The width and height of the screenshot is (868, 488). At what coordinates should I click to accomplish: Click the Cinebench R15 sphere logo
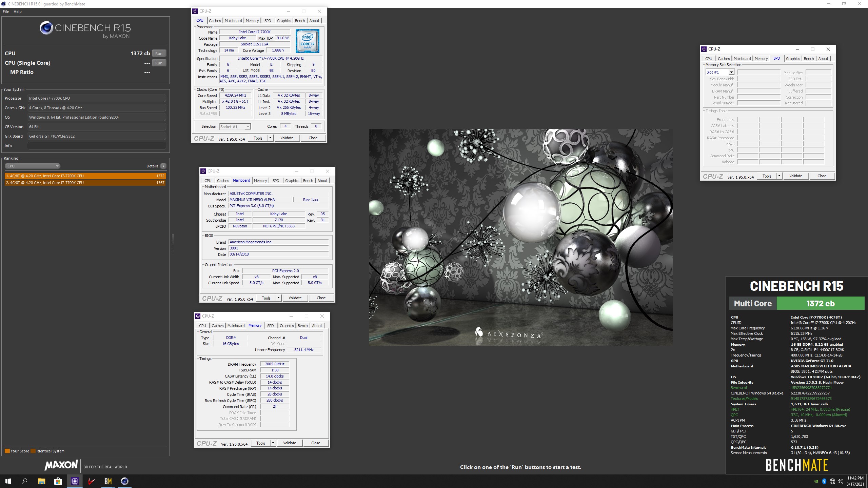(x=46, y=28)
